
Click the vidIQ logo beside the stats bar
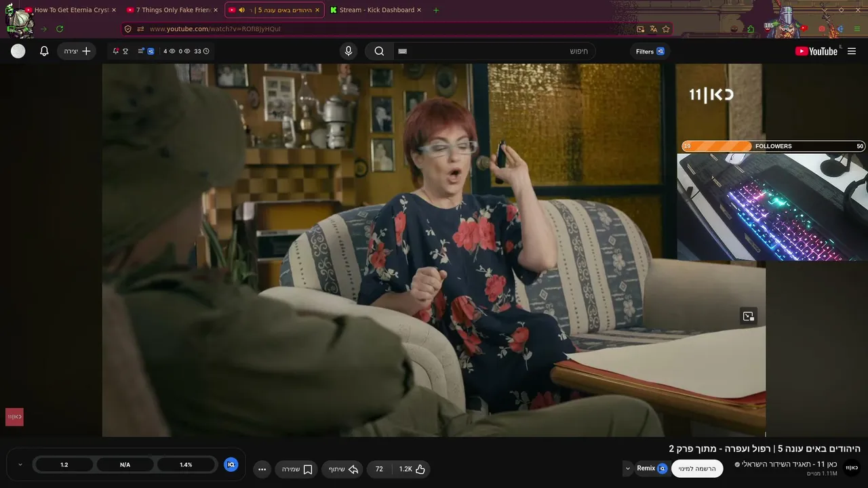coord(231,464)
